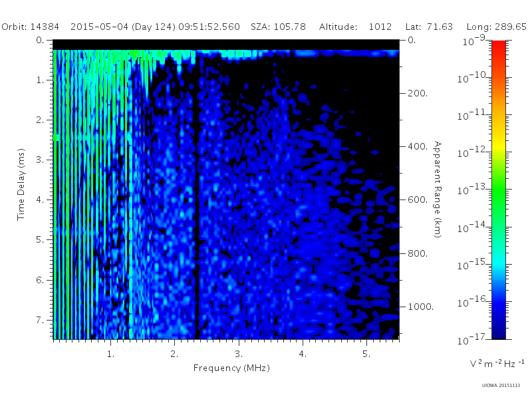Click the yellow band of the color bar
532x399 pixels.
pyautogui.click(x=499, y=144)
